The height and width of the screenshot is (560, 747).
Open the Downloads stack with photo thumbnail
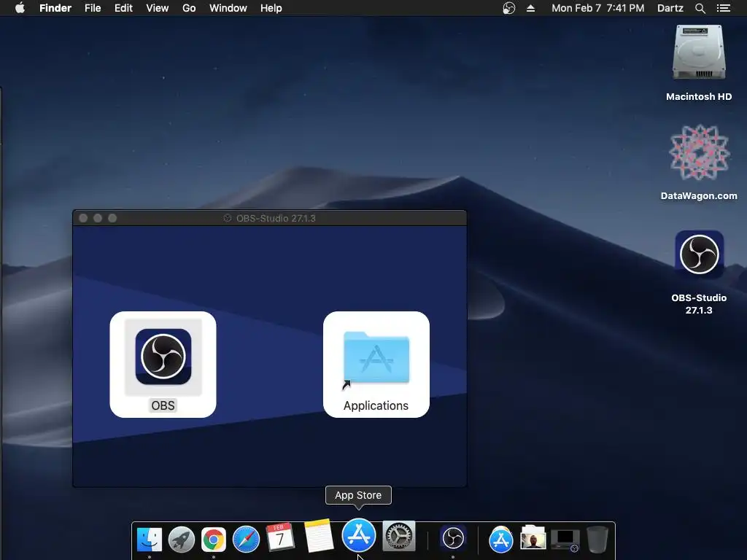click(533, 539)
